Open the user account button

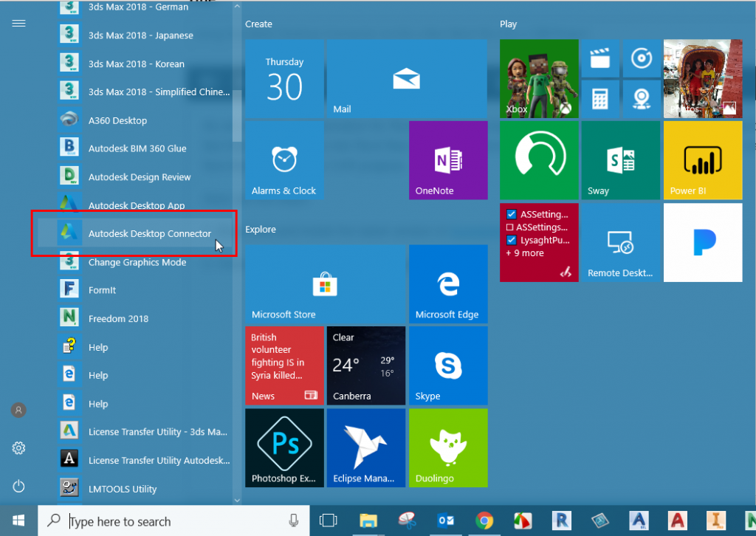[18, 410]
